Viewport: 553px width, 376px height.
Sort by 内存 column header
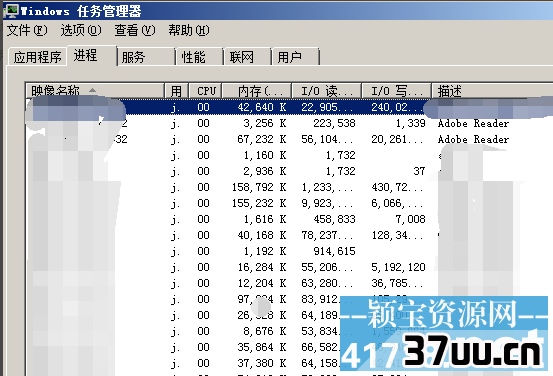256,91
